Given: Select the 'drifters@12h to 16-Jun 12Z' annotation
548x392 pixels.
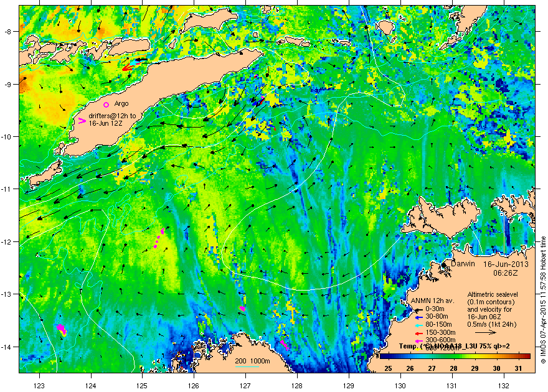Looking at the screenshot, I should pos(112,119).
